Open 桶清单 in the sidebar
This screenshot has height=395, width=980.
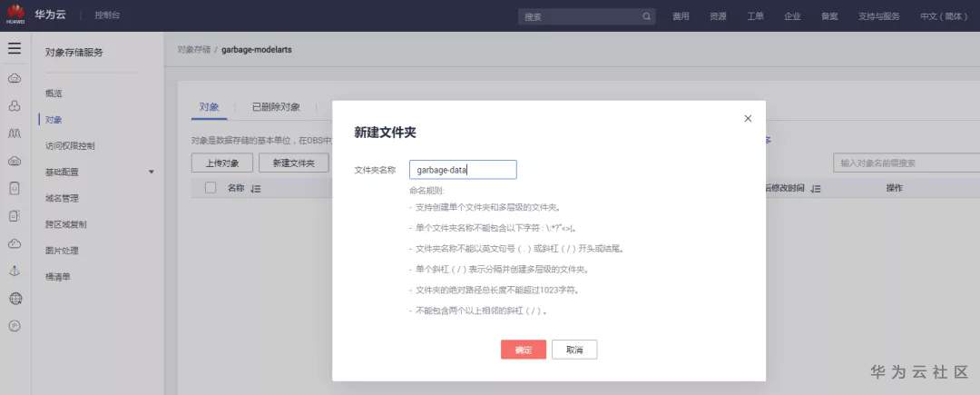coord(57,277)
